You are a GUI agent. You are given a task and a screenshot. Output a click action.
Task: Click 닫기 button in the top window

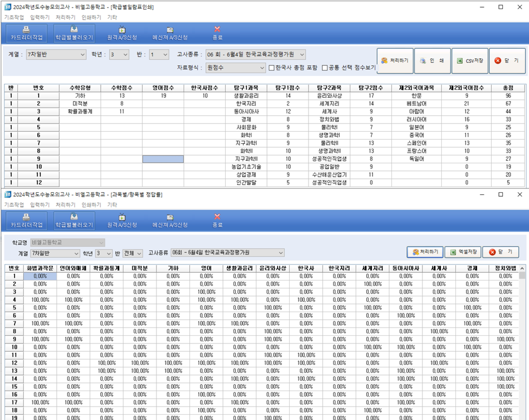pos(507,61)
